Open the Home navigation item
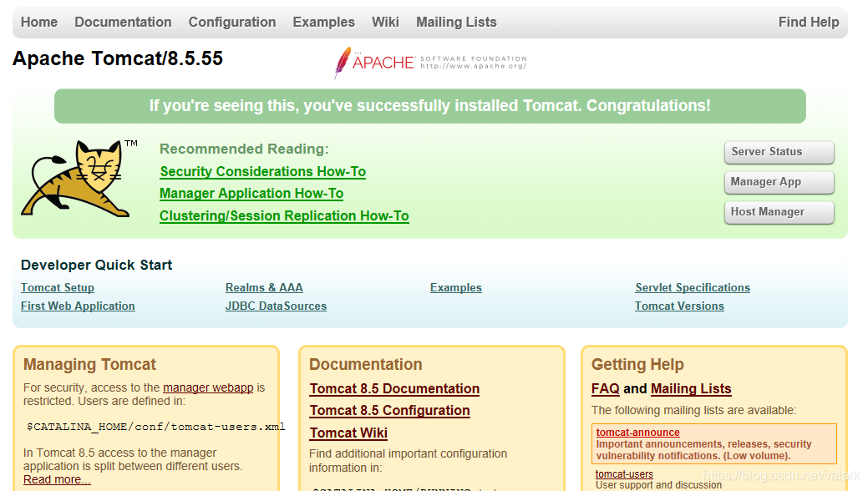This screenshot has width=868, height=491. 39,23
